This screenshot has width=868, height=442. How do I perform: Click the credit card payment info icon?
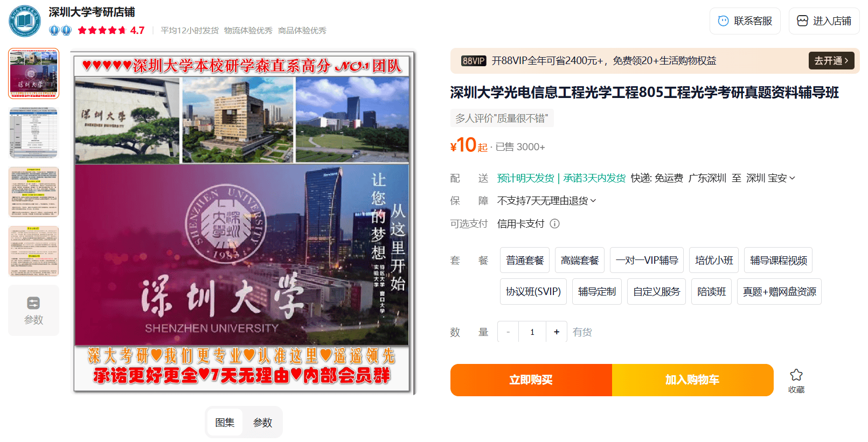tap(554, 223)
